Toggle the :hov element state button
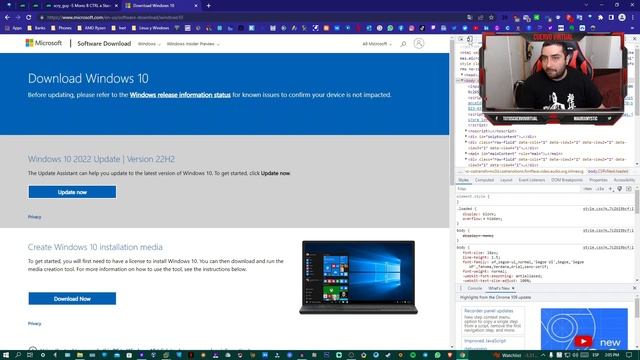The width and height of the screenshot is (640, 360). pos(587,189)
